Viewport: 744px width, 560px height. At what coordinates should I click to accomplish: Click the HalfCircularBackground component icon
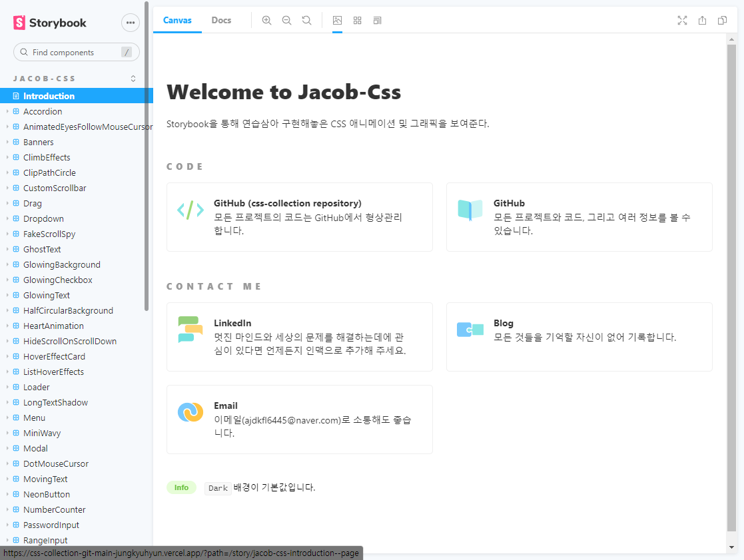tap(16, 310)
